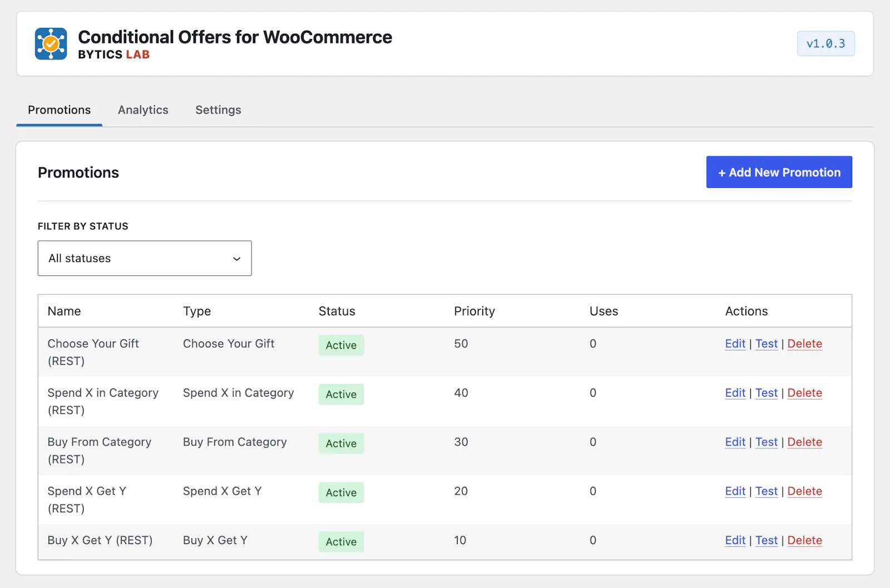Click the BYTICS LAB brand text

(x=113, y=55)
